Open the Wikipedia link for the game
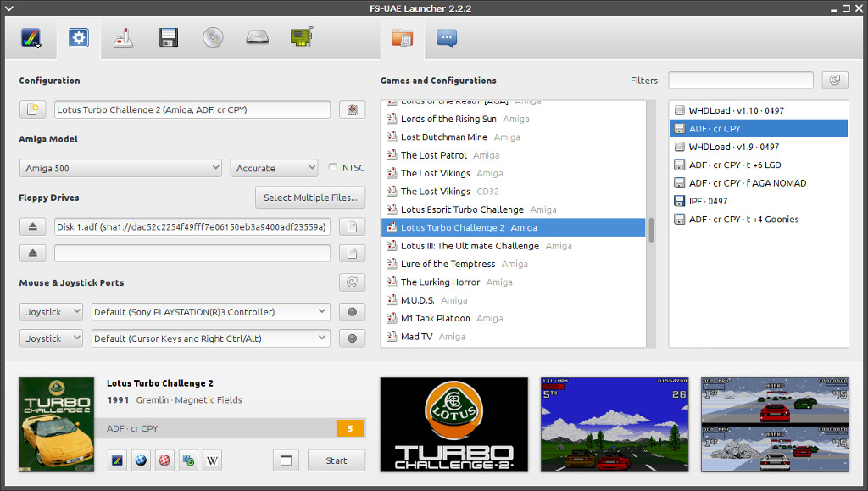This screenshot has height=491, width=868. click(x=212, y=460)
